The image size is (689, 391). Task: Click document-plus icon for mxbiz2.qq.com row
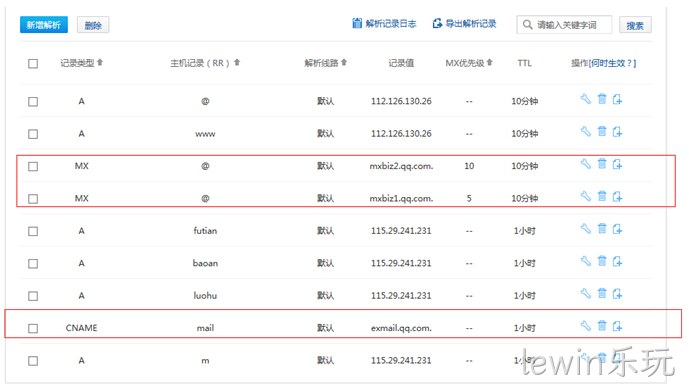coord(617,164)
